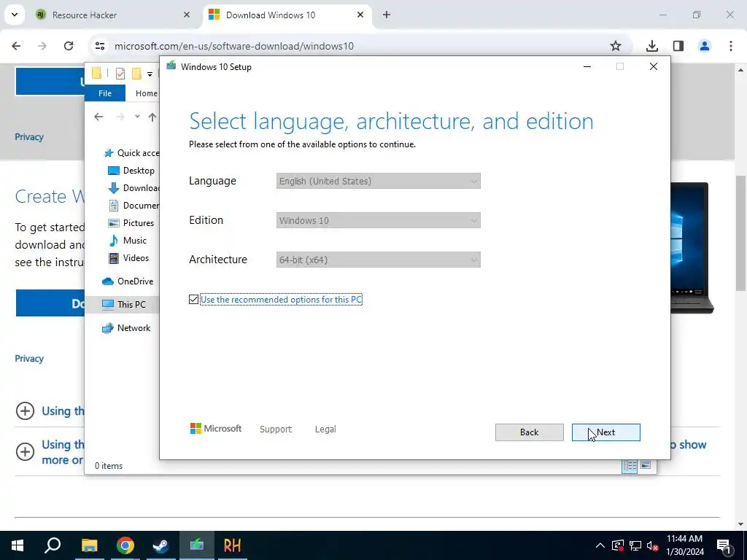
Task: View site information icon in address bar
Action: (99, 46)
